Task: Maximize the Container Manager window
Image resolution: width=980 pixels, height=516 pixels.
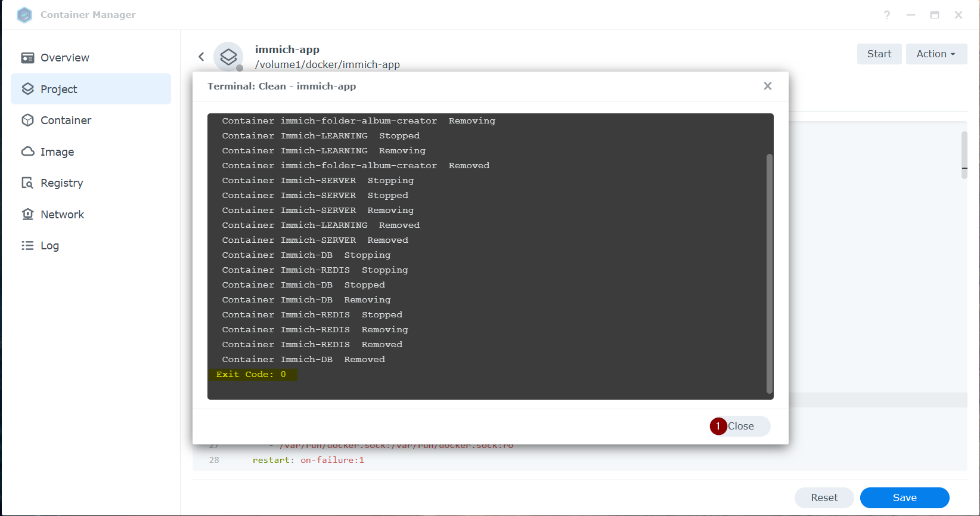Action: click(935, 15)
